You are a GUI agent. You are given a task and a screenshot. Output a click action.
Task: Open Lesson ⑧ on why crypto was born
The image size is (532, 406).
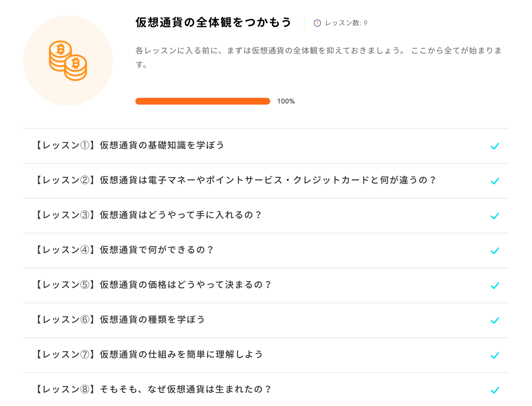tap(153, 389)
